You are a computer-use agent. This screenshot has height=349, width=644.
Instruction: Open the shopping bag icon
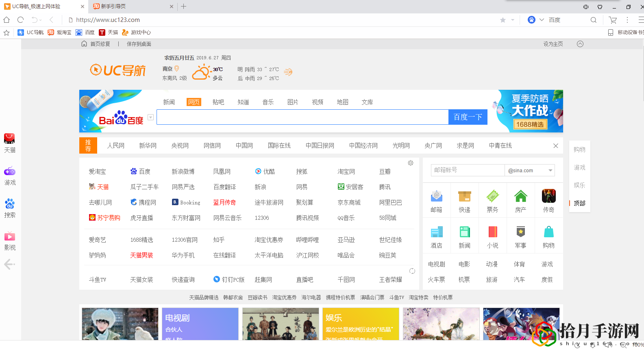pos(548,232)
